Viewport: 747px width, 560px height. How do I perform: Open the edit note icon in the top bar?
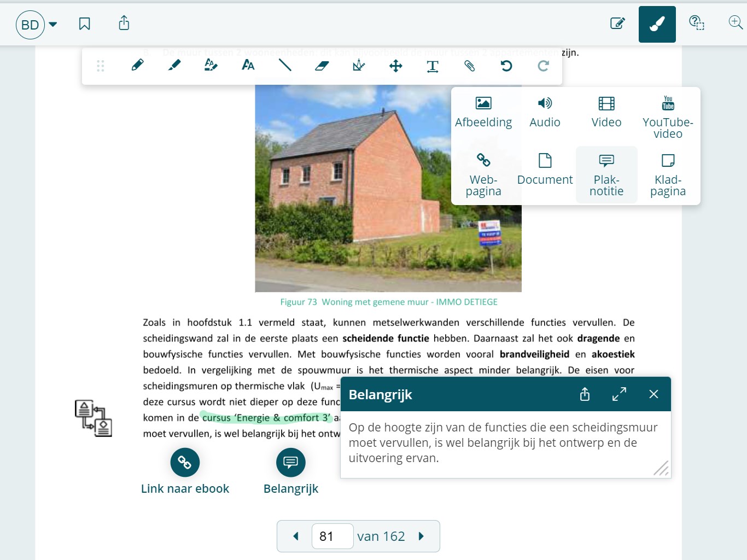(x=617, y=24)
